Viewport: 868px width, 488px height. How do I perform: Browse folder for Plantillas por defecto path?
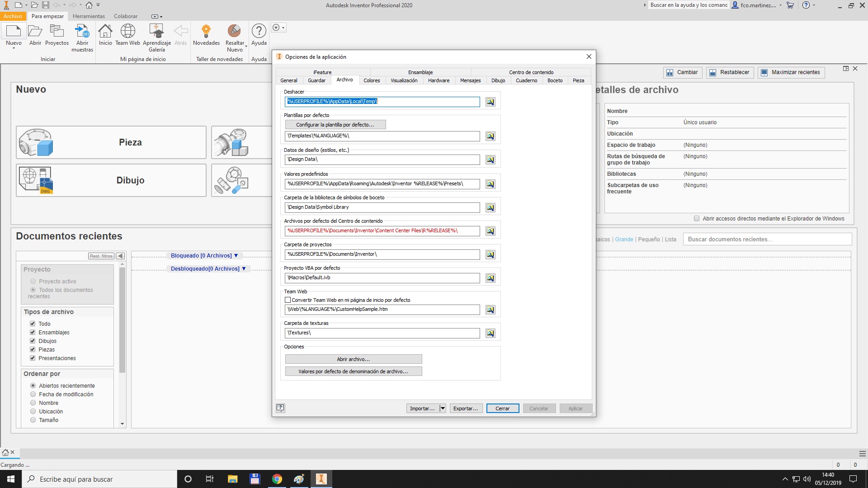point(491,136)
